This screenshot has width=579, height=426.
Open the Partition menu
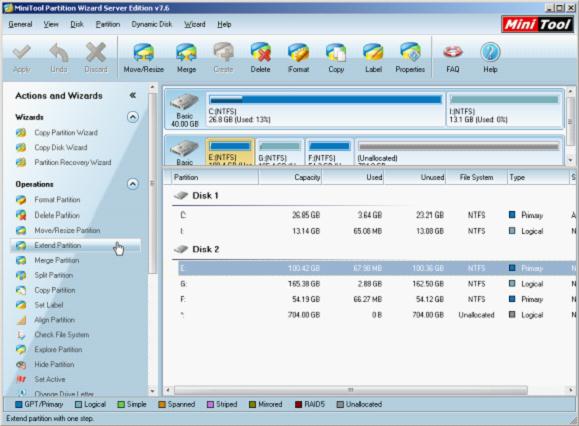coord(108,24)
